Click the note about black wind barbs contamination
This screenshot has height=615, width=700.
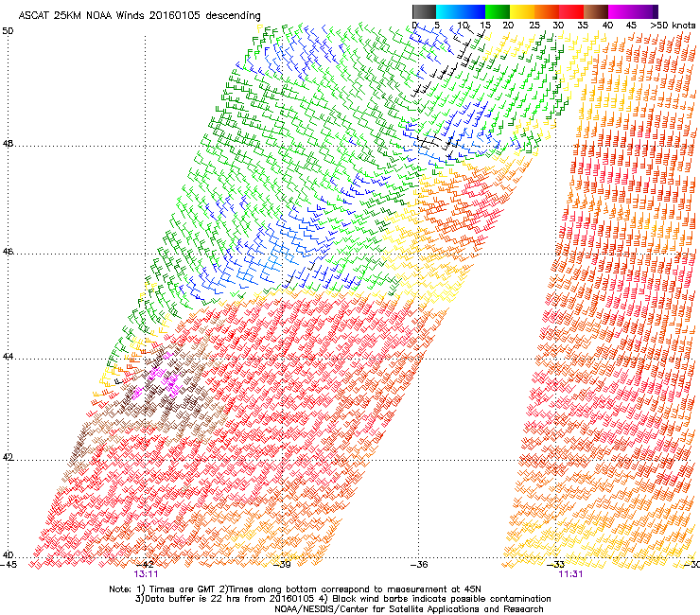tap(435, 599)
